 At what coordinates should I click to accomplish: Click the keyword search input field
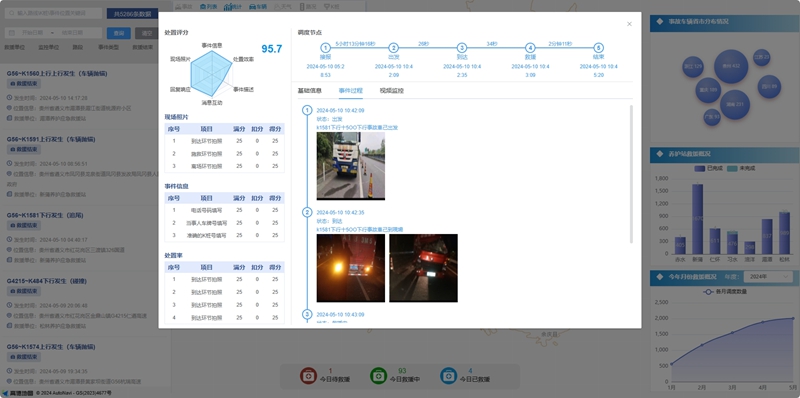click(x=54, y=14)
